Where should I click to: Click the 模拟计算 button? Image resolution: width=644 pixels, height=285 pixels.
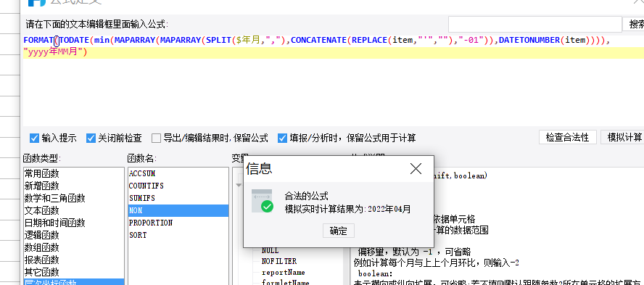click(x=624, y=137)
